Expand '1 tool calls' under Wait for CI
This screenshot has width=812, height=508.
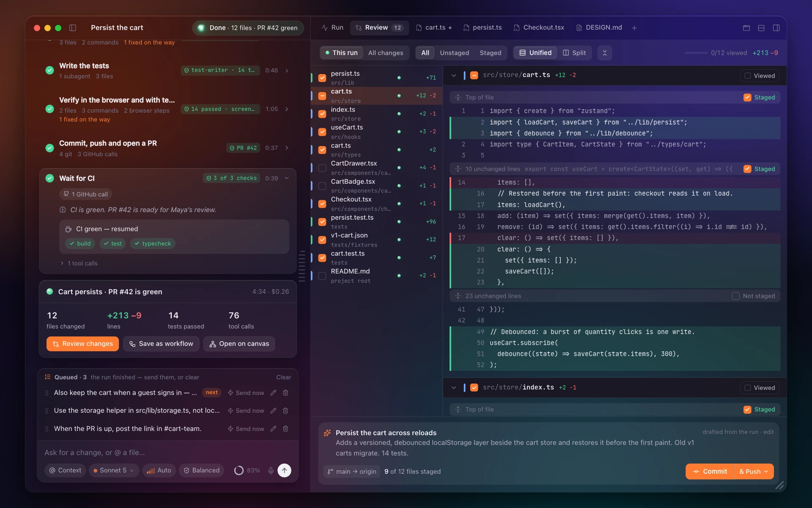tap(79, 263)
